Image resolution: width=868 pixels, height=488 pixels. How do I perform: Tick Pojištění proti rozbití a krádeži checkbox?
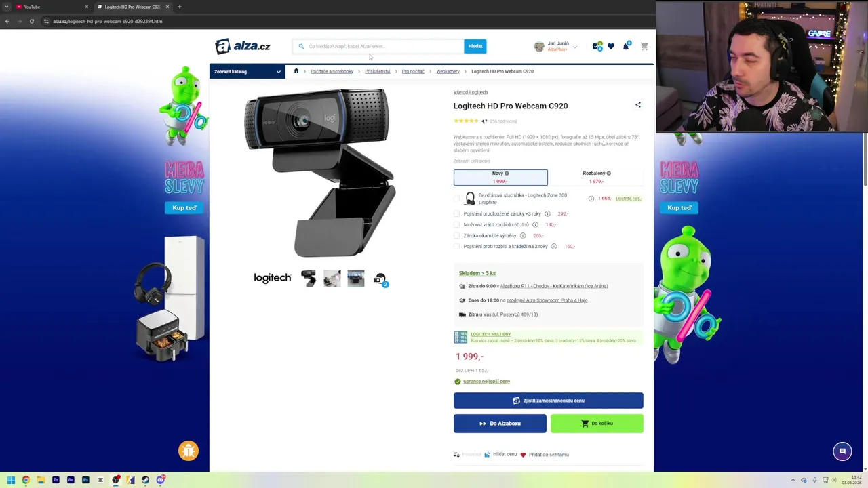coord(456,247)
